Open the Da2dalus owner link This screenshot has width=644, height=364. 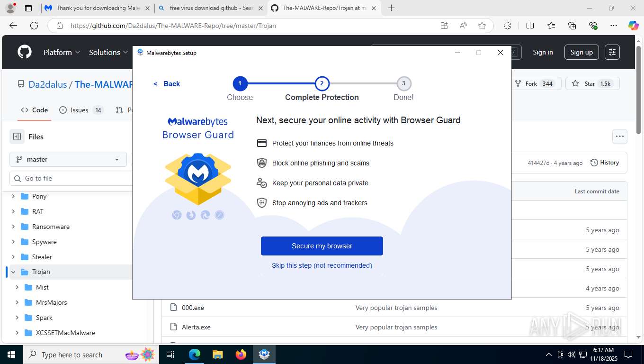click(x=48, y=84)
